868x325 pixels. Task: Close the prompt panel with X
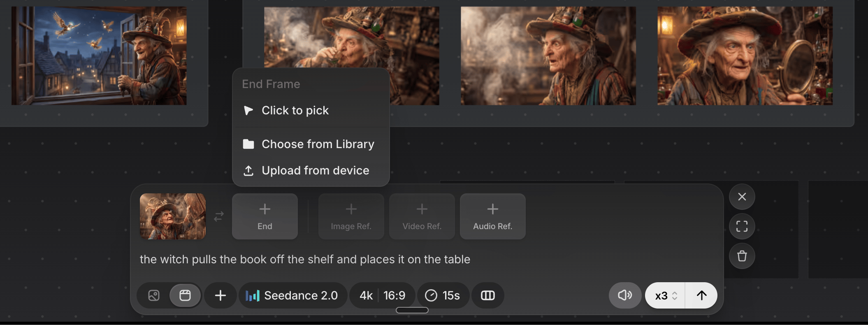(x=742, y=197)
